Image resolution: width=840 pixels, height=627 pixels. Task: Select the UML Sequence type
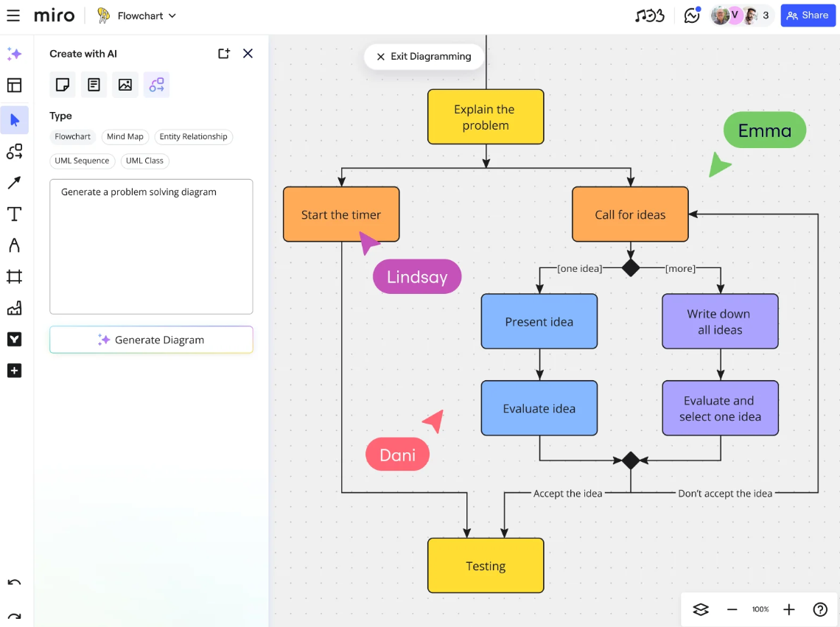coord(82,161)
